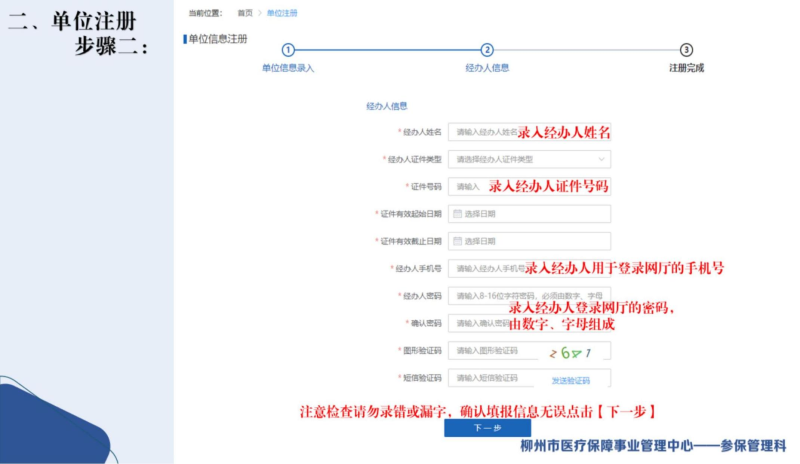
Task: Click the step 1 circle icon
Action: coord(288,50)
